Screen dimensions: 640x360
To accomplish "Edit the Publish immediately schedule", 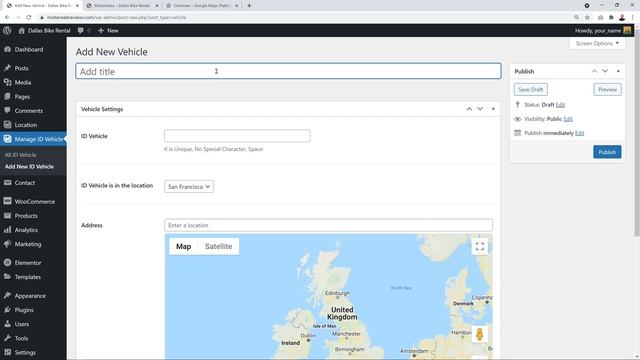I will point(580,133).
